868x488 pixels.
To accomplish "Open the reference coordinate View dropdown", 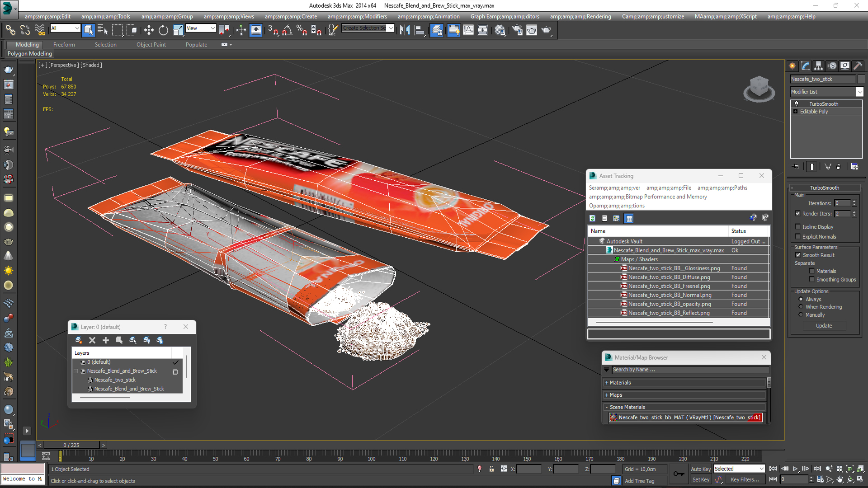I will pyautogui.click(x=201, y=28).
